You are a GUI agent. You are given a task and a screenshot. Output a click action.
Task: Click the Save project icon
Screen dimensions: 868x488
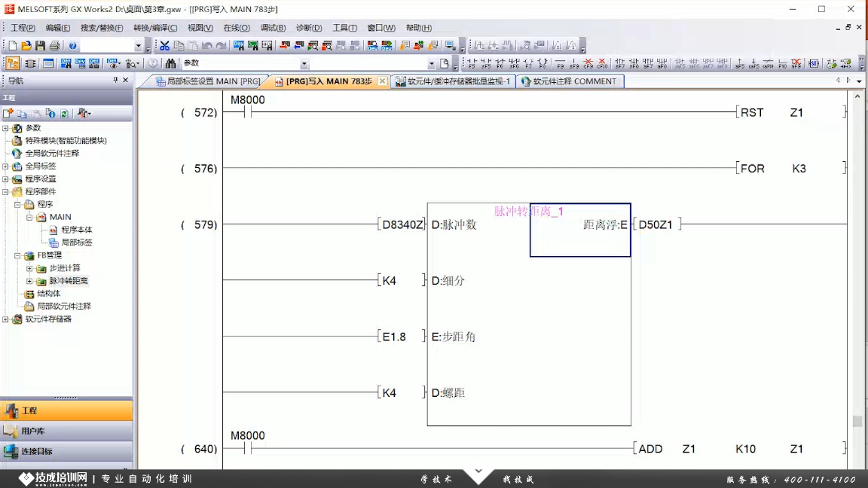click(40, 46)
